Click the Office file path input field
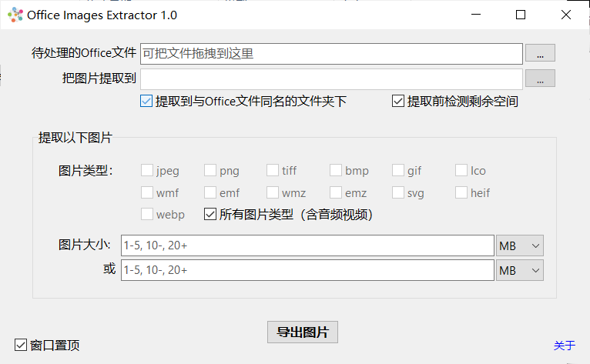Screen dimensions: 590x364 (331, 54)
